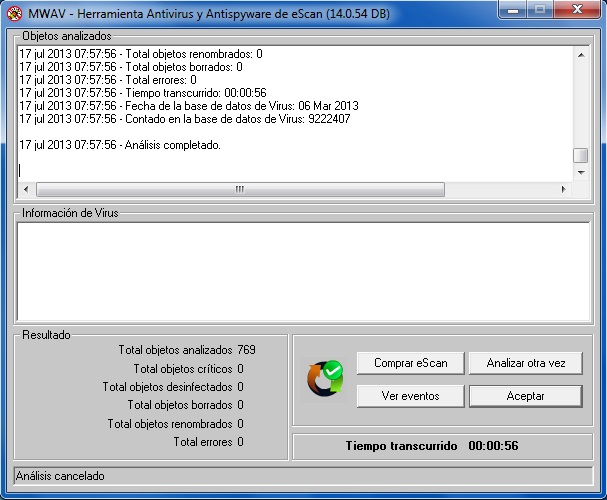Click the 'Total errores' result label
Image resolution: width=607 pixels, height=500 pixels.
(203, 442)
